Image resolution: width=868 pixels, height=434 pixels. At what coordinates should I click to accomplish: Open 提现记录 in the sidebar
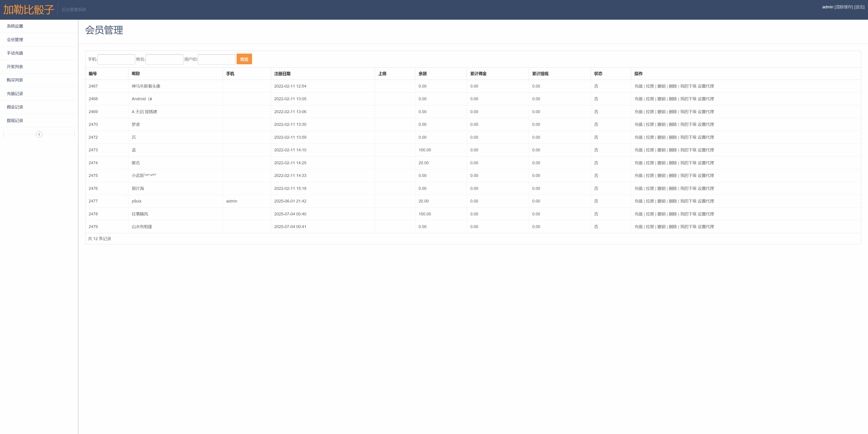pyautogui.click(x=15, y=120)
